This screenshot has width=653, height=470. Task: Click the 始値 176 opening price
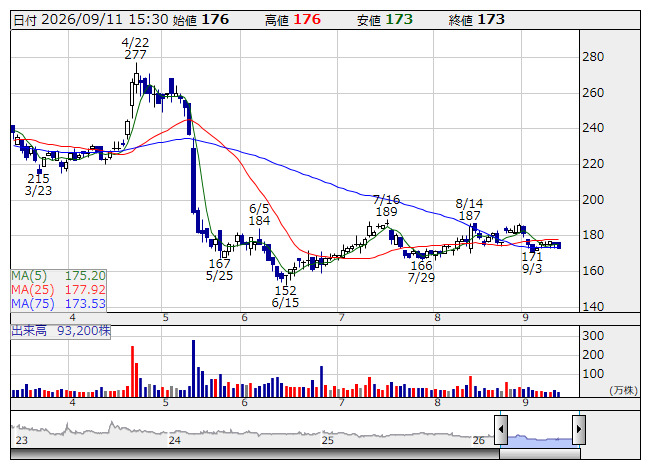[201, 20]
